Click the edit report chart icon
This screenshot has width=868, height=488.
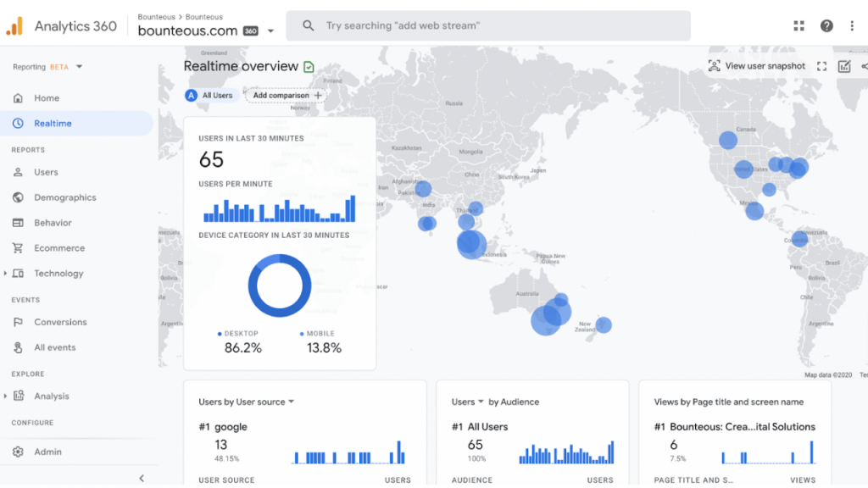click(x=844, y=66)
